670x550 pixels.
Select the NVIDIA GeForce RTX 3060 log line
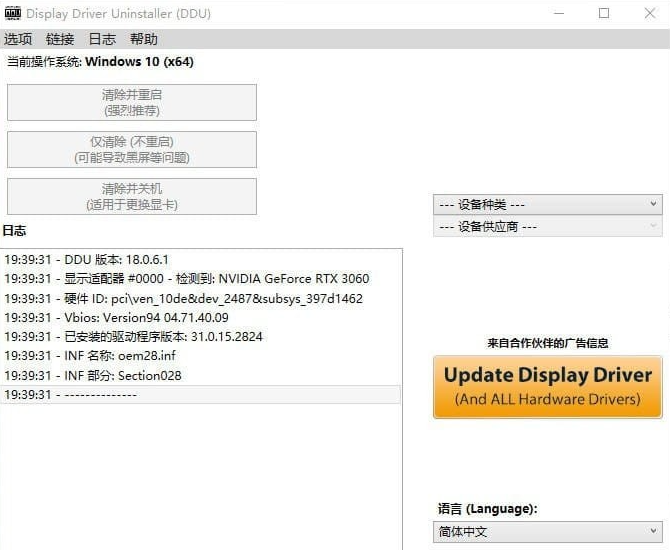200,279
